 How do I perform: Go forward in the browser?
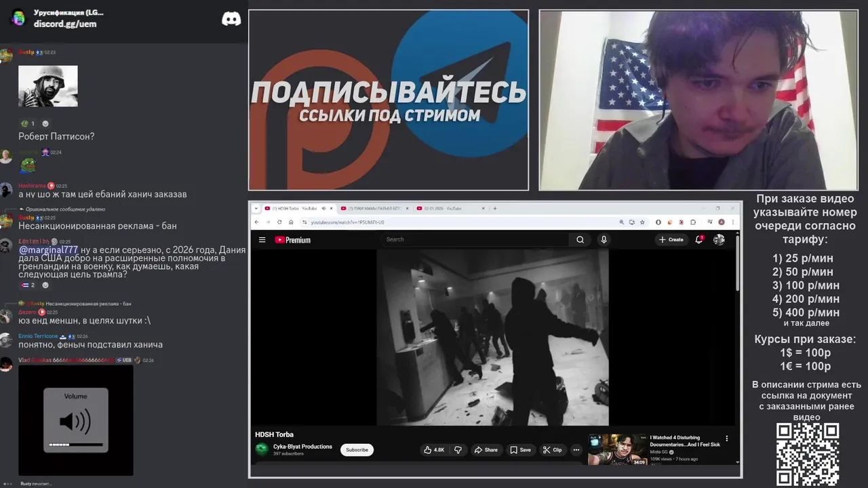(268, 222)
